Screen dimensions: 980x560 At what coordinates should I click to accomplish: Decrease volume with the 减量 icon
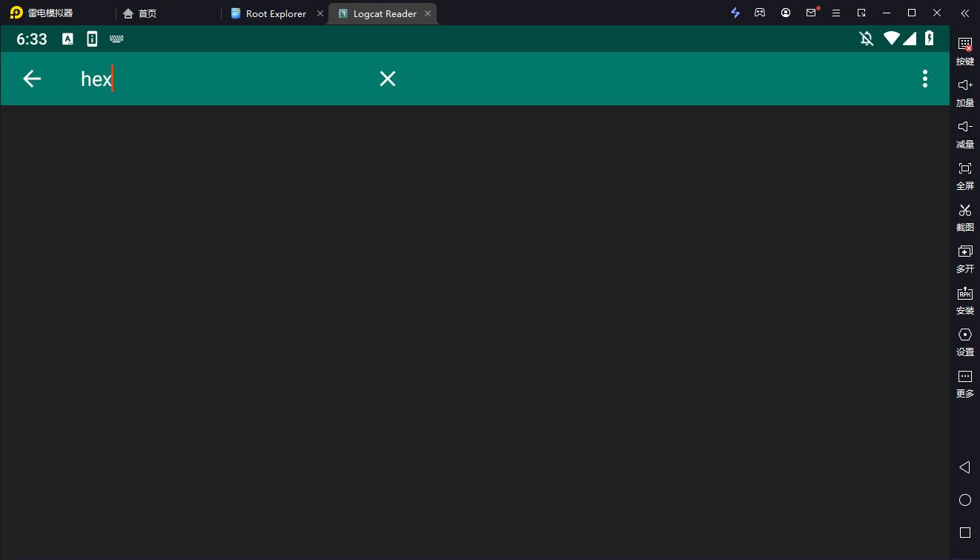click(964, 135)
